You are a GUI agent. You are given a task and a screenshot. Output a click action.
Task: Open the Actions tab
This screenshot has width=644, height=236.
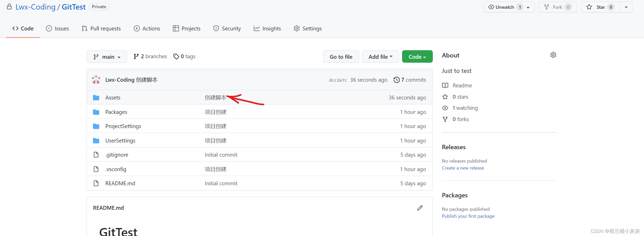[x=147, y=28]
